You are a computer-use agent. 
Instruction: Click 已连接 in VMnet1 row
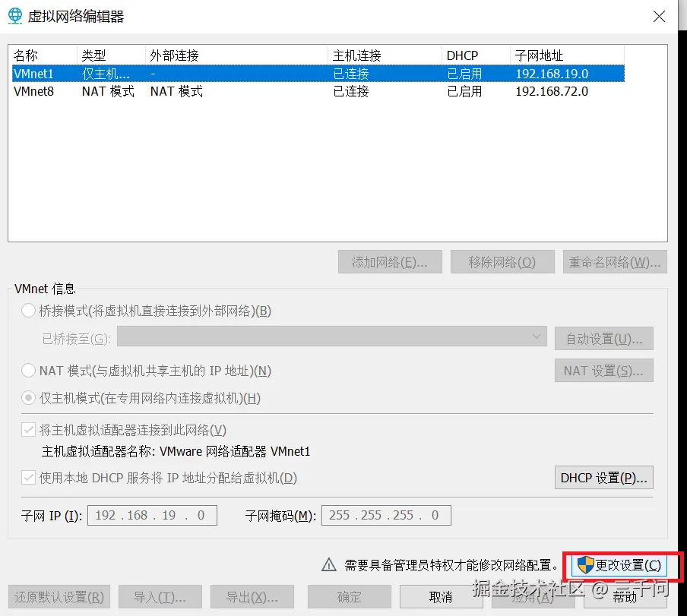351,73
